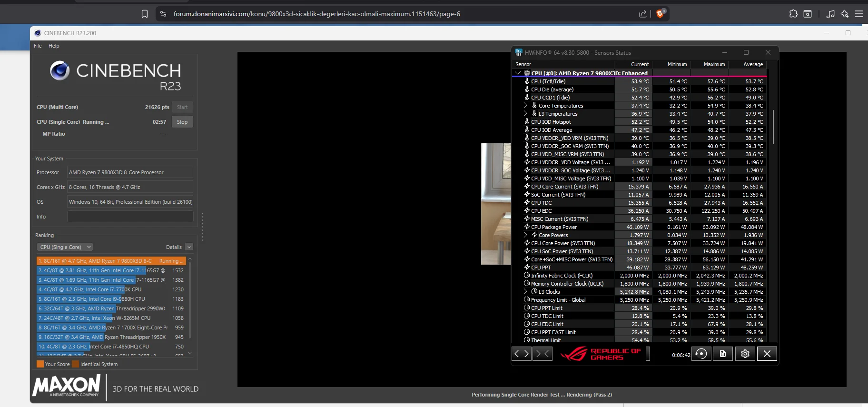Close sensors with the X button beside the gear
This screenshot has height=407, width=868.
[x=767, y=354]
